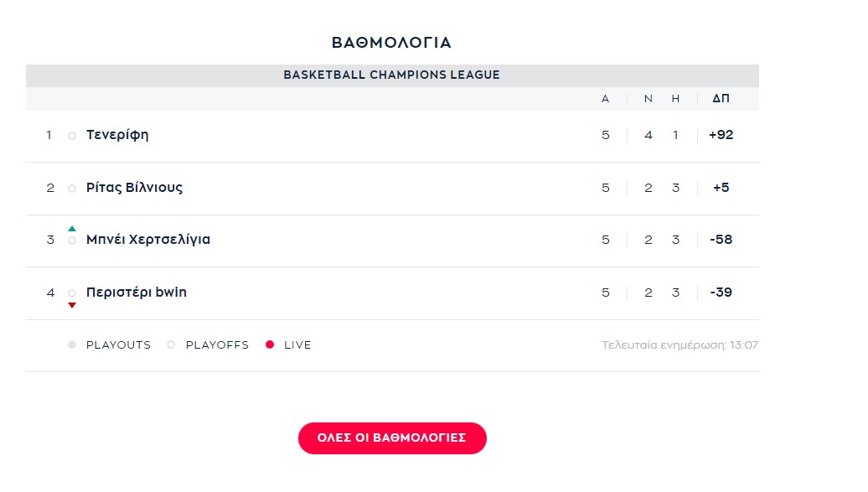This screenshot has height=492, width=868.
Task: Open all standings with ΟΛΕΣ ΟΙ ΒΑΘΜΟΛΟΓΙΕΣ button
Action: (x=392, y=438)
